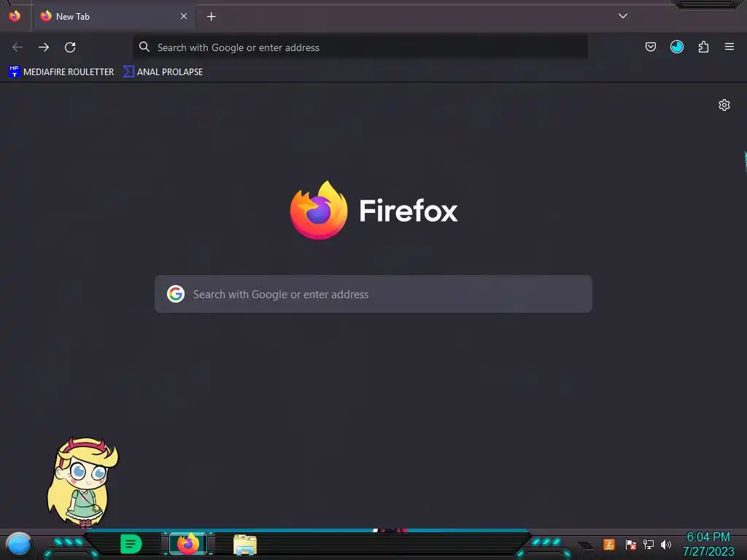Open the network status tray icon
The height and width of the screenshot is (560, 747).
[x=649, y=544]
